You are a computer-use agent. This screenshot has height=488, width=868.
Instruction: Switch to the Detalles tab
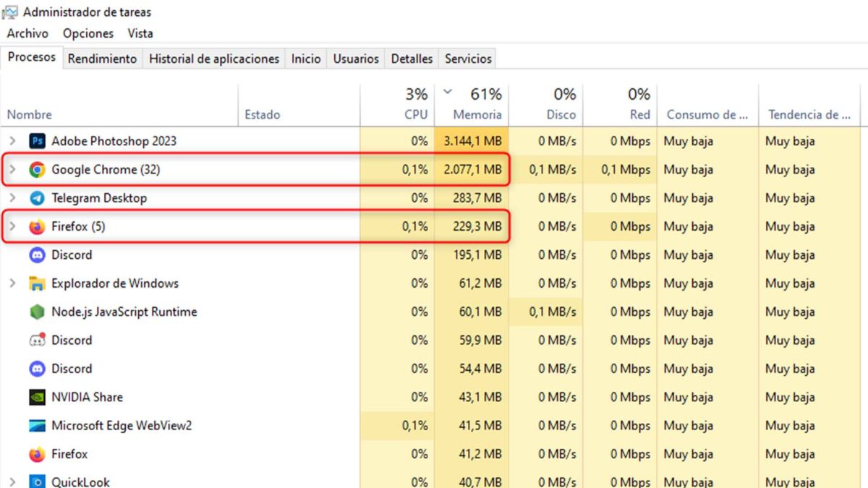tap(412, 59)
